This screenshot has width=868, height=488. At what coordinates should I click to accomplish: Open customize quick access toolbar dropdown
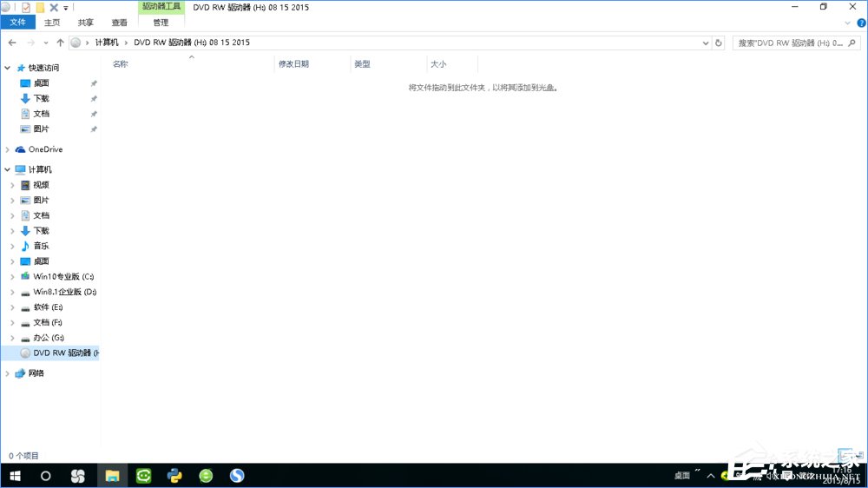65,8
